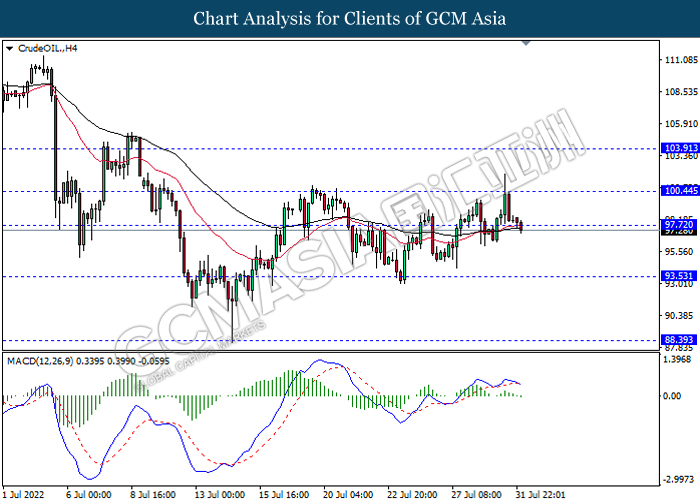Open the CrudeOIL symbol dropdown arrow
The image size is (700, 500).
[9, 48]
